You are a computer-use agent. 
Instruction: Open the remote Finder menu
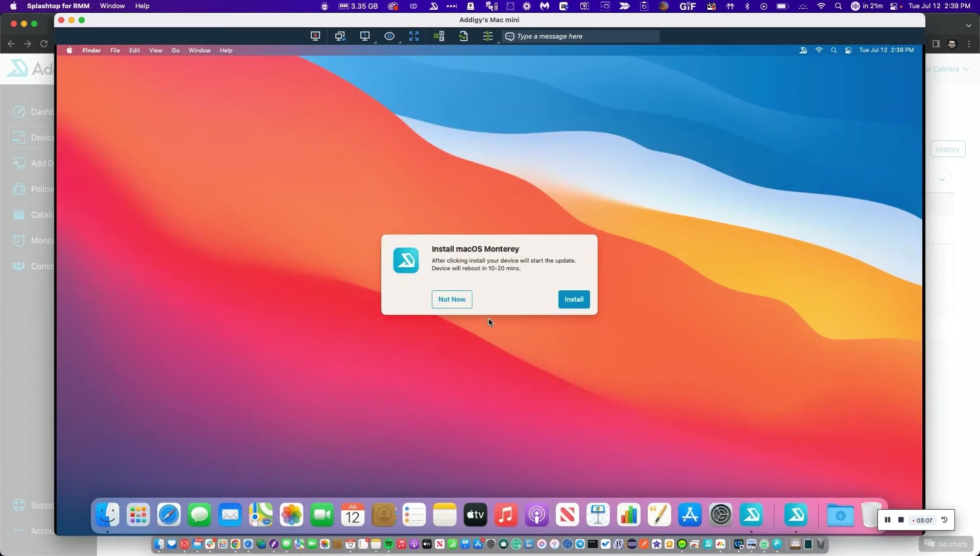(91, 50)
